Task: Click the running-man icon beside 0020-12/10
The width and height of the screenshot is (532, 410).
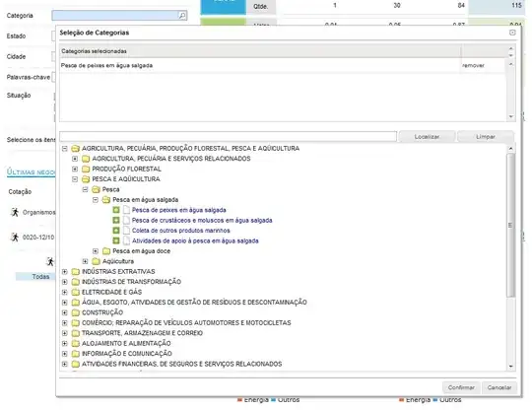Action: coord(15,237)
